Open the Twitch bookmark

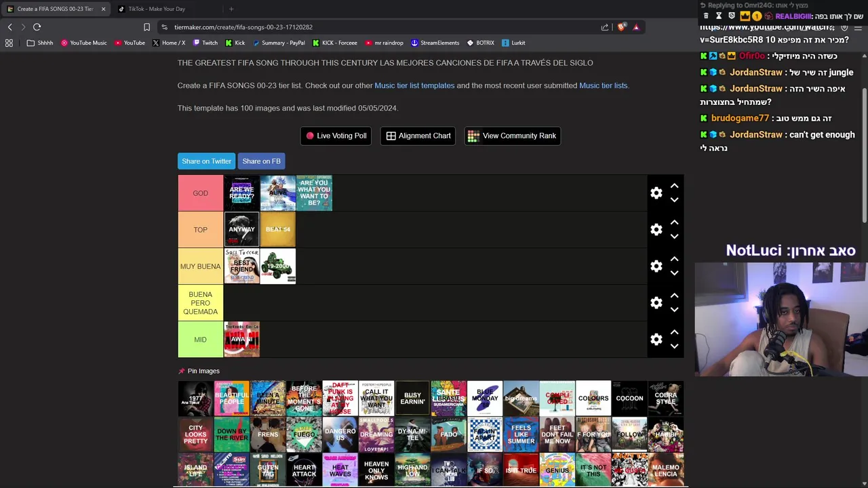point(205,43)
